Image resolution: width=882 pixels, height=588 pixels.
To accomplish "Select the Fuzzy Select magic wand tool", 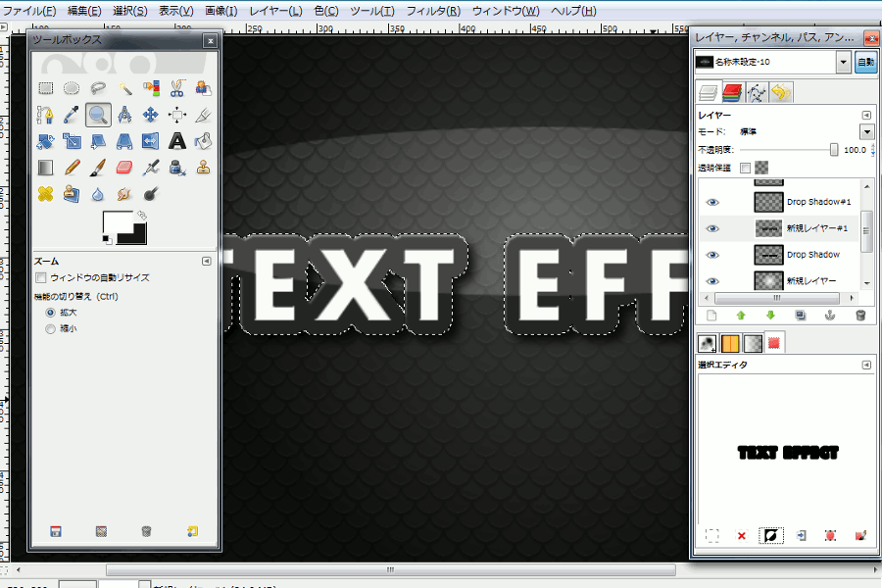I will pos(123,89).
